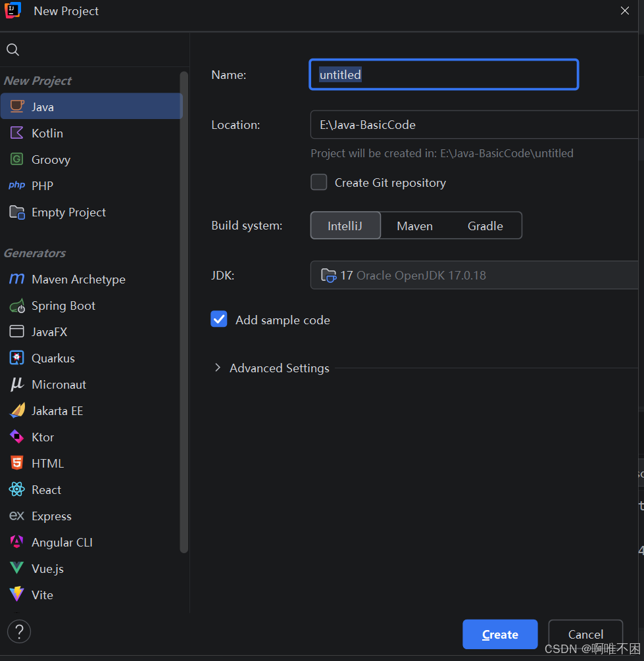This screenshot has height=661, width=644.
Task: Click the Groovy G icon
Action: (x=17, y=159)
